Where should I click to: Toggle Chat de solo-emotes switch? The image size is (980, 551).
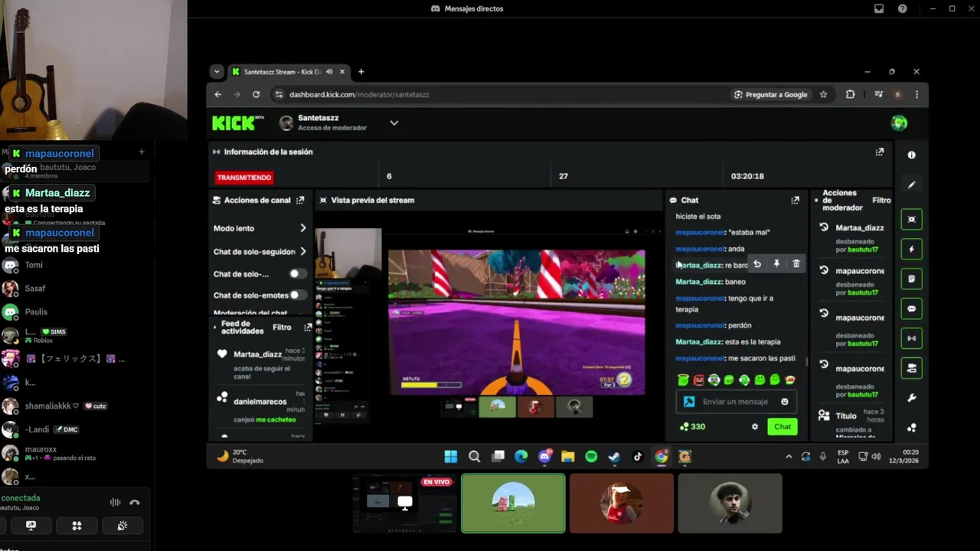(x=297, y=295)
